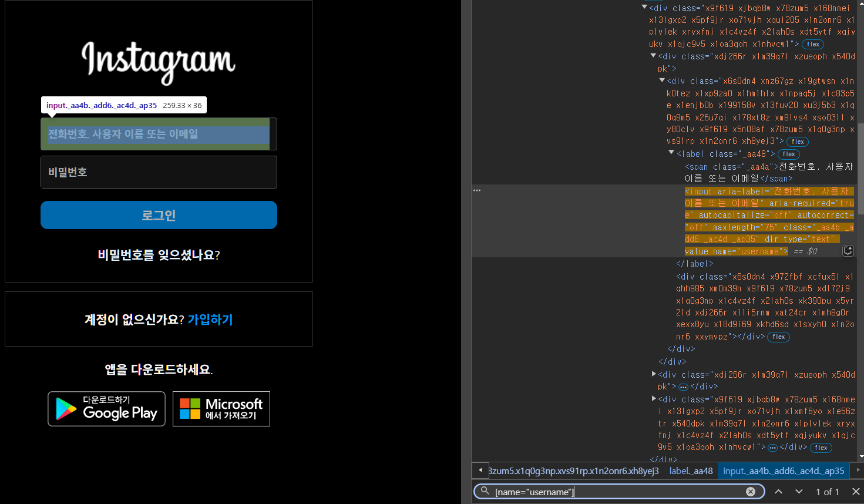Select label._aa48 breadcrumb
The image size is (864, 504).
tap(691, 471)
